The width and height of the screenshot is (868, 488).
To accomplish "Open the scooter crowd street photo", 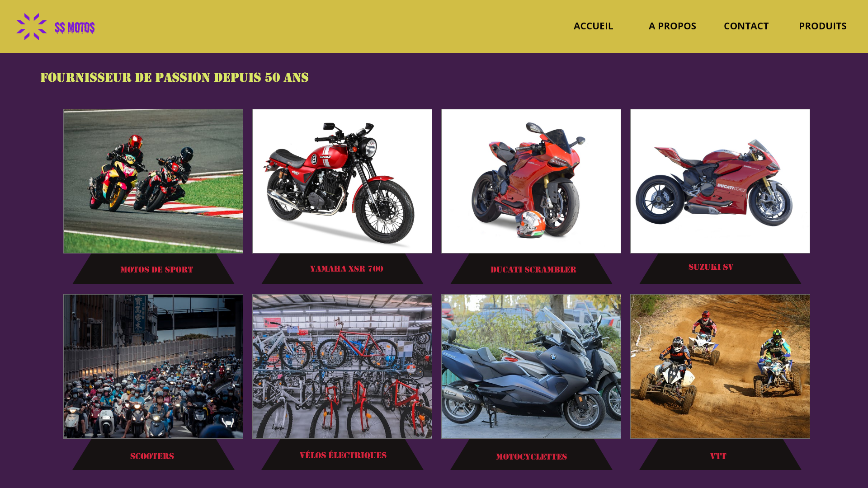I will coord(153,366).
